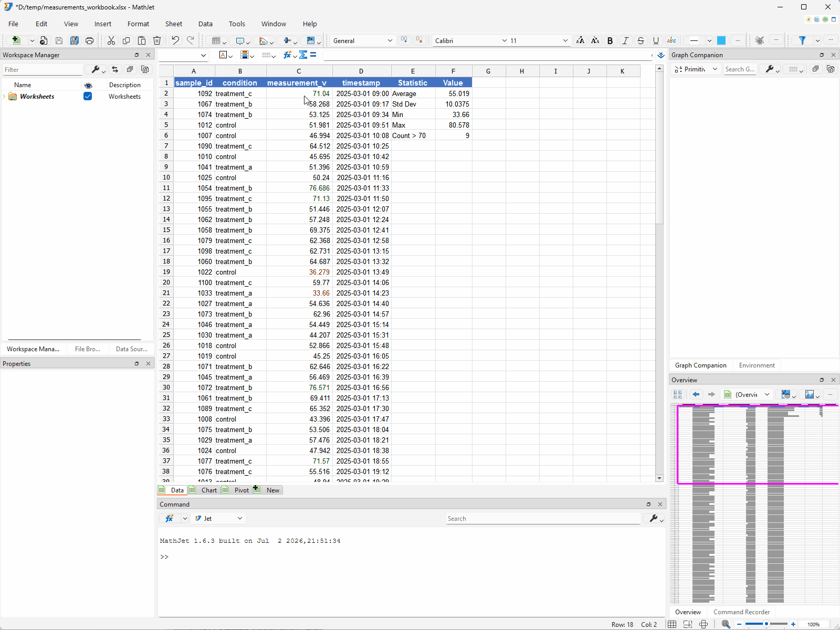Click the Paste clipboard icon in toolbar
Screen dimensions: 840x630
click(142, 40)
